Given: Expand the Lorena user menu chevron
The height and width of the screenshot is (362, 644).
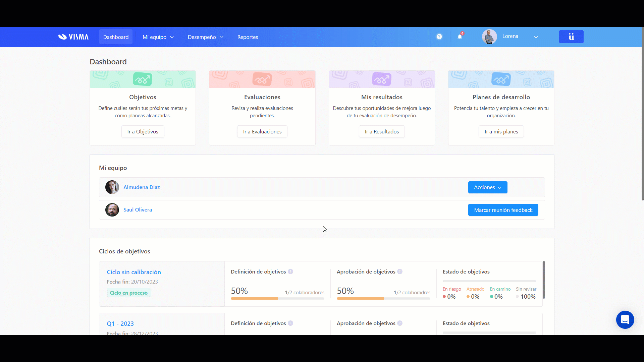Looking at the screenshot, I should coord(536,37).
